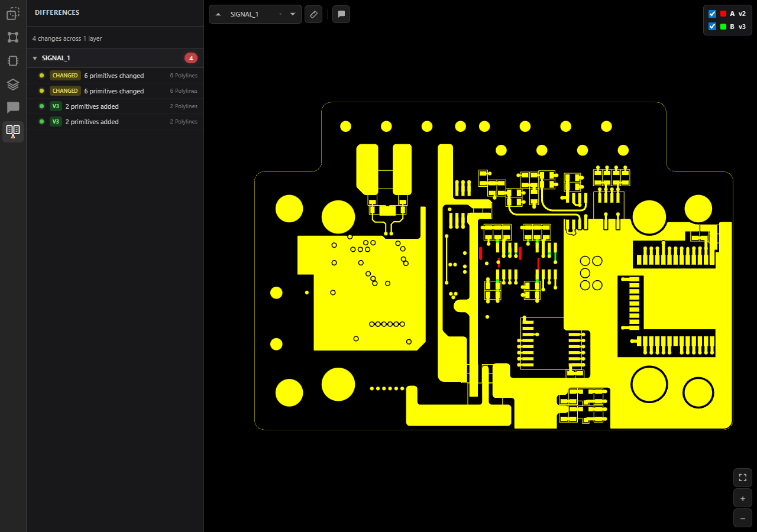Open the nets panel icon in sidebar

pyautogui.click(x=13, y=37)
